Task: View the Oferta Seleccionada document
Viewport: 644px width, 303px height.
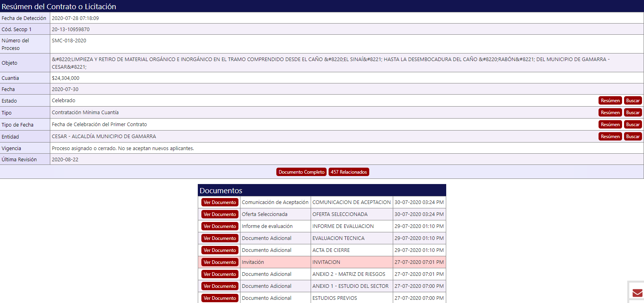Action: click(220, 214)
